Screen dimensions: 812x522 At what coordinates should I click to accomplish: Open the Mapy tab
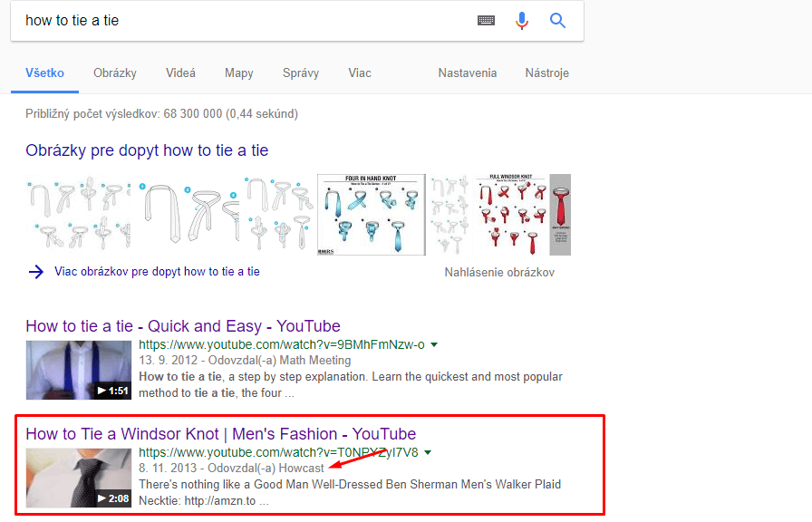pyautogui.click(x=239, y=73)
